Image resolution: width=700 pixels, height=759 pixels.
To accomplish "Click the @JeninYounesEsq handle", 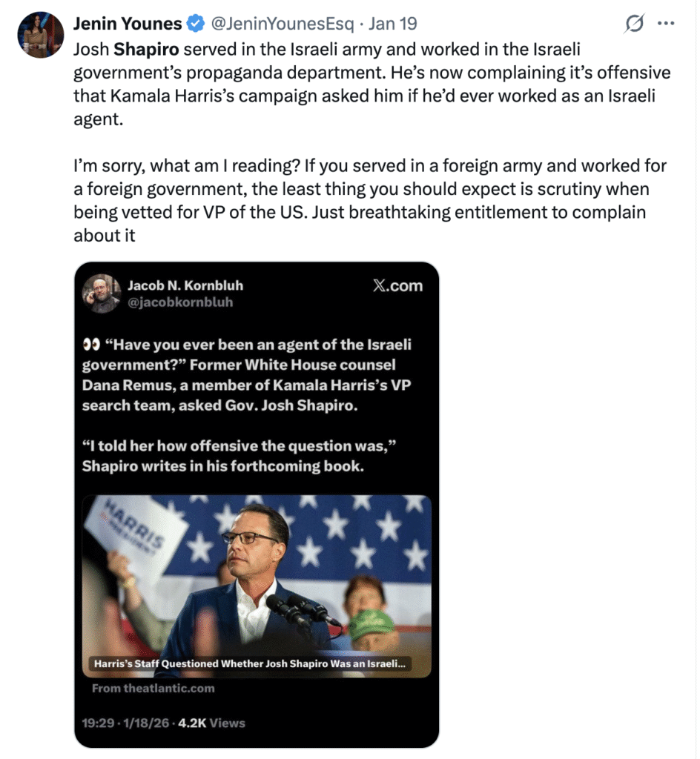I will click(283, 24).
